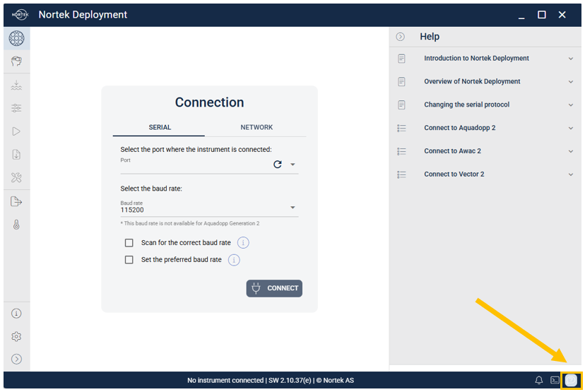Click the list icon beside Connect to Aquadopp 2
The height and width of the screenshot is (392, 585).
pos(401,128)
